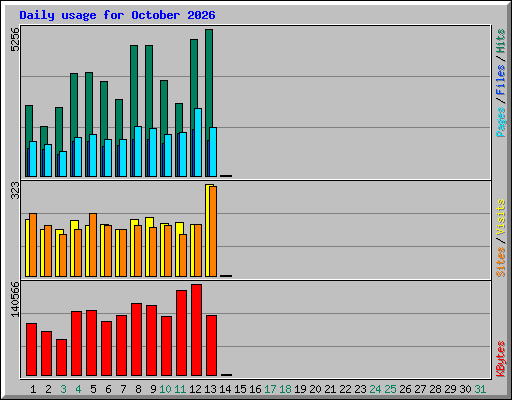Click day 28 on the x-axis
Viewport: 512px width, 400px height.
click(x=435, y=389)
